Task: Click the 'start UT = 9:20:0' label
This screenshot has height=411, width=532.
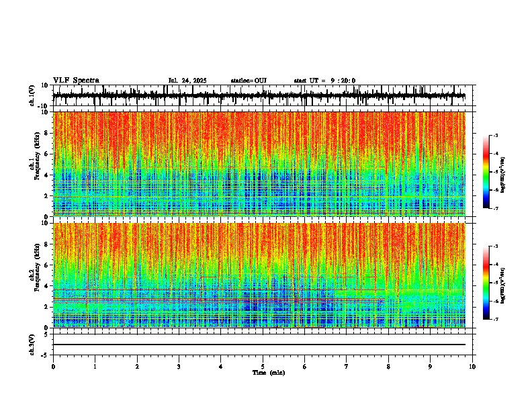Action: tap(324, 81)
